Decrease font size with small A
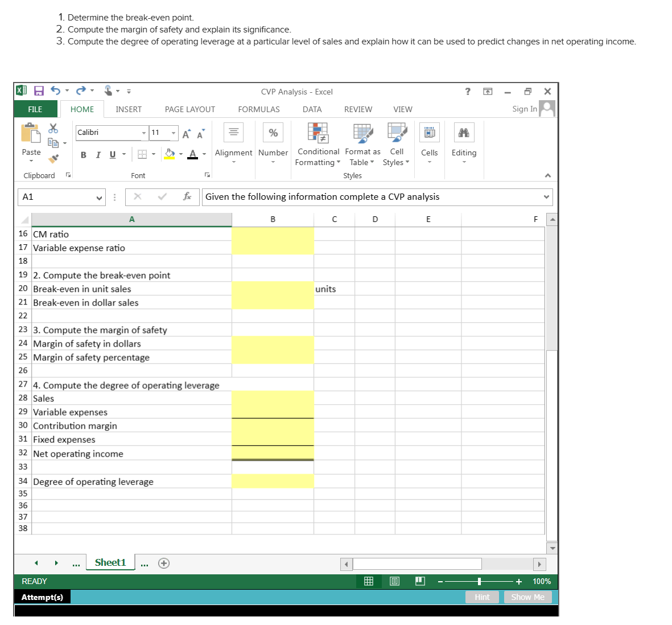672x625 pixels. pos(200,134)
